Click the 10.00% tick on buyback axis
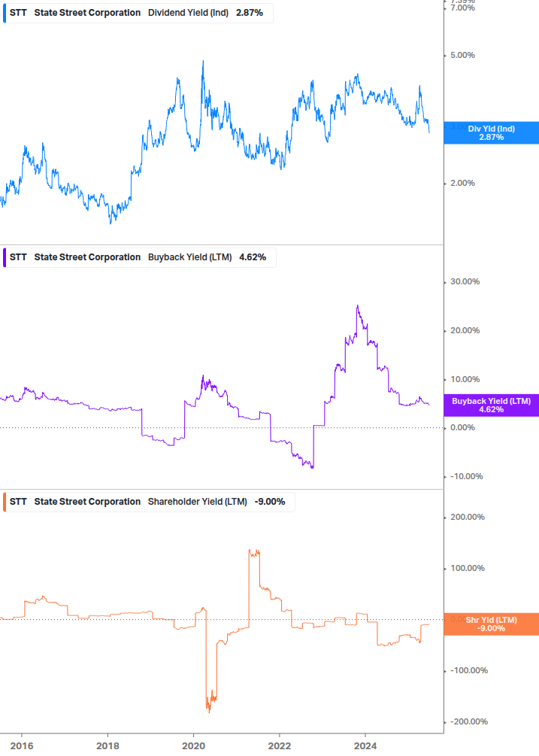The image size is (539, 756). coord(465,379)
